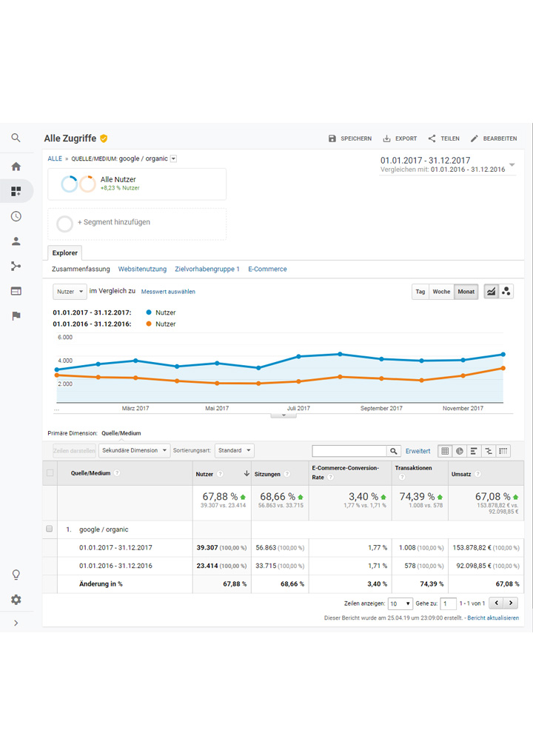
Task: Click the Alle Nutzer segment box
Action: (137, 184)
